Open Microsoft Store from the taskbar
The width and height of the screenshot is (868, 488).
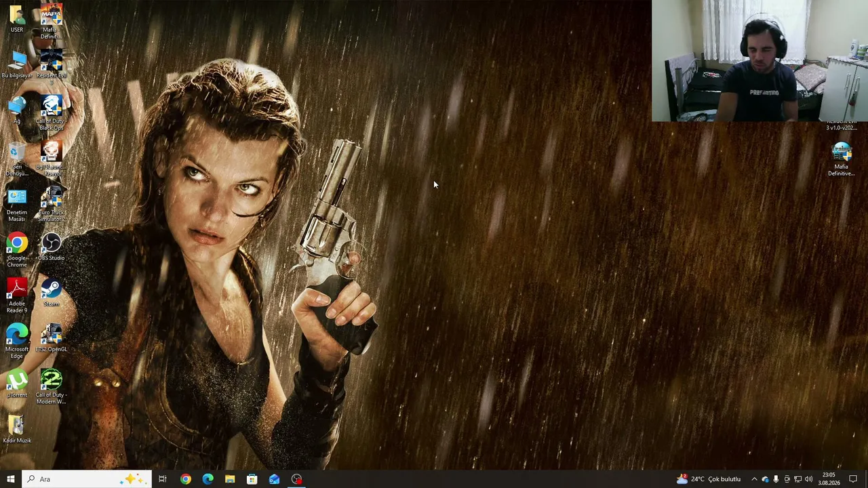(x=252, y=479)
